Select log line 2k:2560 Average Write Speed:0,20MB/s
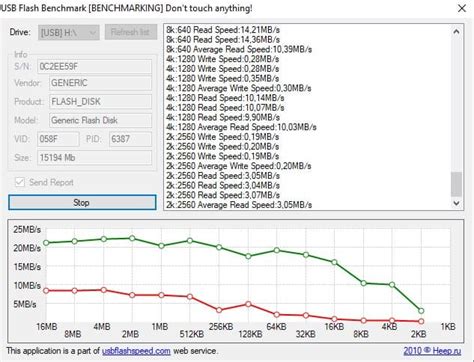Screen dimensions: 474x362 coord(239,166)
